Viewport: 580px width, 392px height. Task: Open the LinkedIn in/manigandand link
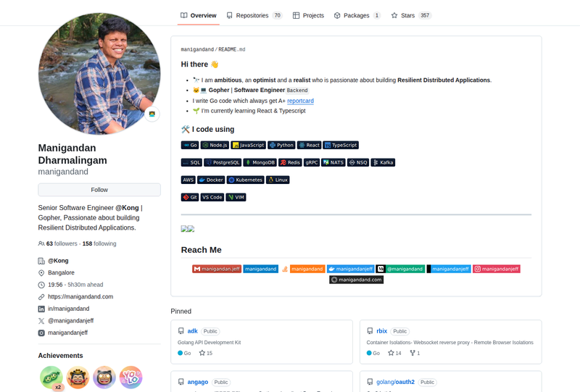[x=68, y=309]
